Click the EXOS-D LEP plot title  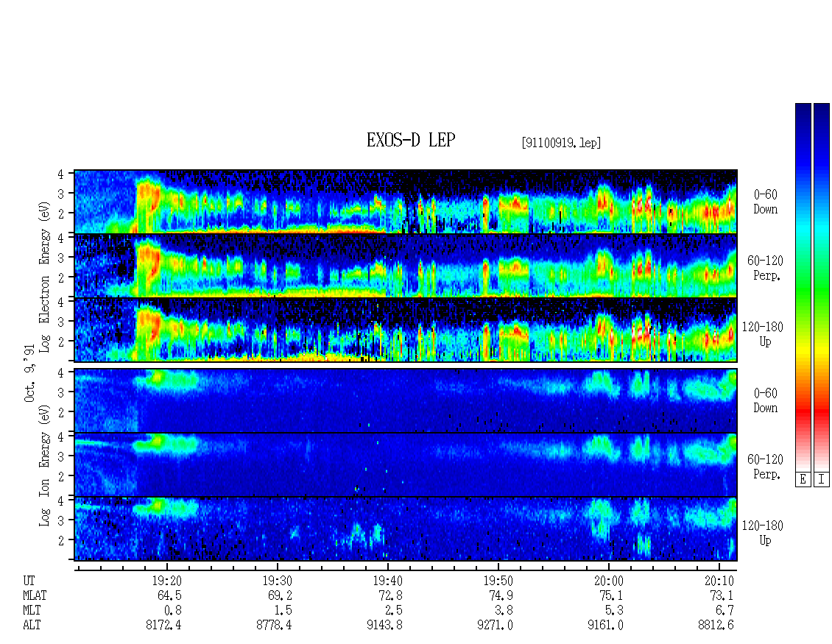pos(411,141)
